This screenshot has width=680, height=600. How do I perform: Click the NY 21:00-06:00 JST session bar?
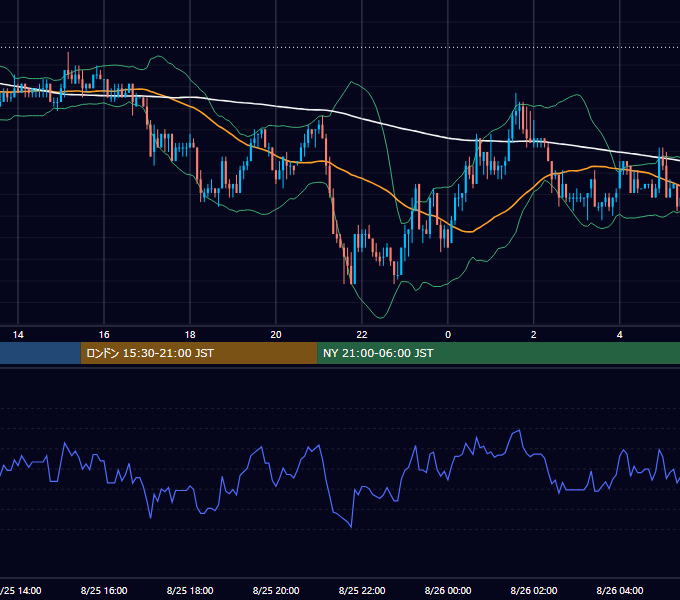coord(498,353)
